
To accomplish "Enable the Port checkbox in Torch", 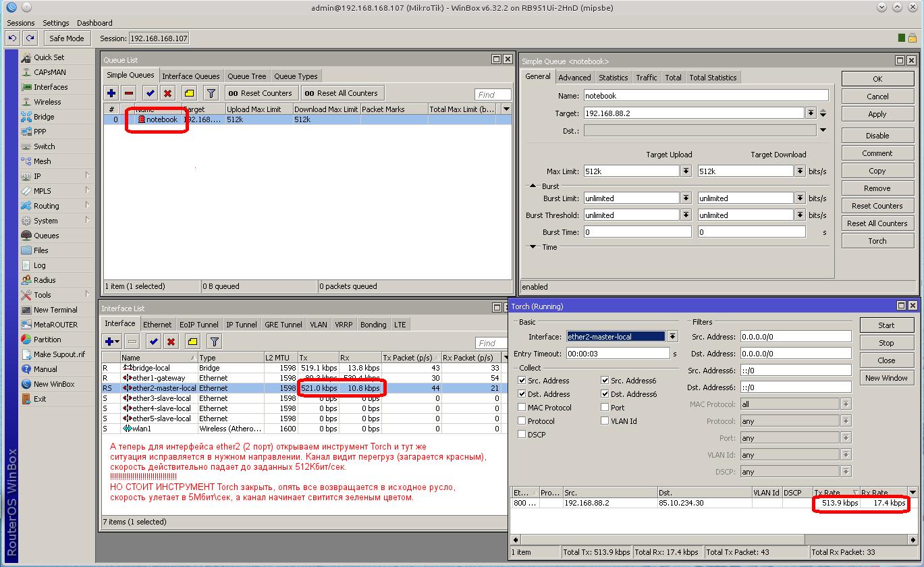I will point(605,408).
